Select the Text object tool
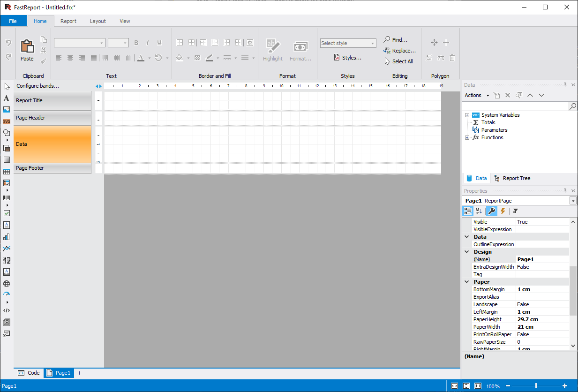Viewport: 578px width, 392px height. [7, 98]
